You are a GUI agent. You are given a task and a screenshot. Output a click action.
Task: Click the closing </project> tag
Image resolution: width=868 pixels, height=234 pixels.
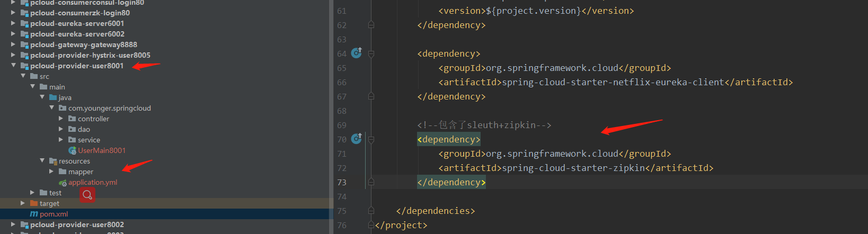(401, 225)
